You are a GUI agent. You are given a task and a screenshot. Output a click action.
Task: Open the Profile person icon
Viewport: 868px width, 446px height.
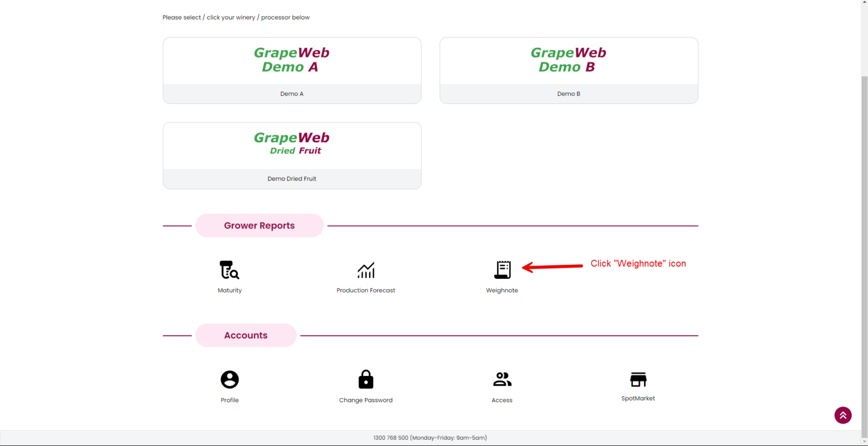click(x=229, y=379)
